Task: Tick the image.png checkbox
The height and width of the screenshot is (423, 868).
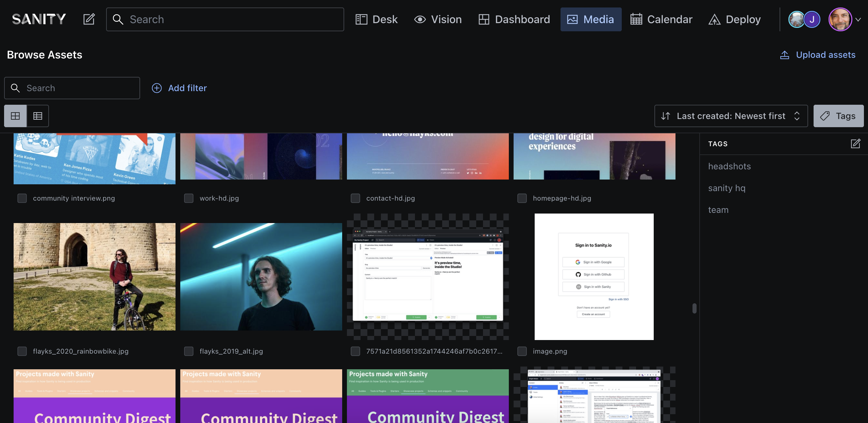Action: pos(522,351)
